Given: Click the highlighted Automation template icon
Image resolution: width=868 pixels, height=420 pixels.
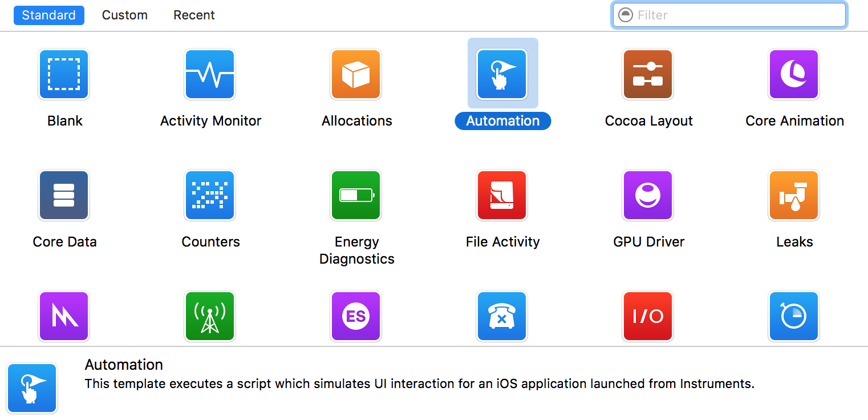Looking at the screenshot, I should point(502,74).
